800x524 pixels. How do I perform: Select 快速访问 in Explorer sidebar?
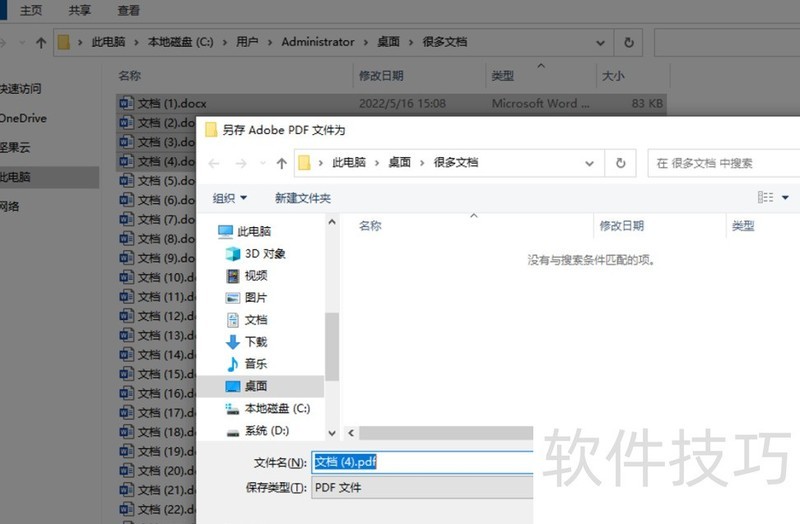tap(20, 89)
